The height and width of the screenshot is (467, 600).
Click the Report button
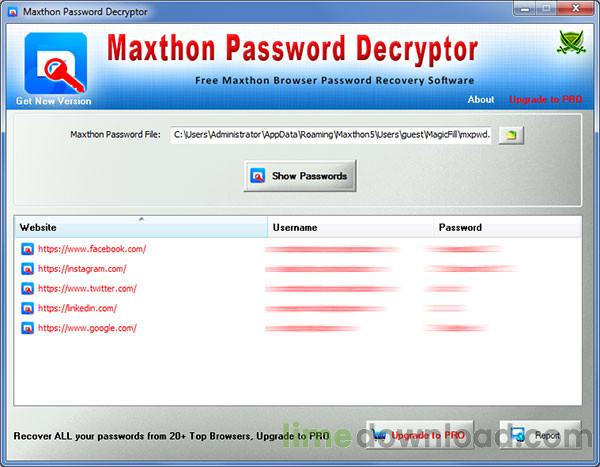(540, 435)
